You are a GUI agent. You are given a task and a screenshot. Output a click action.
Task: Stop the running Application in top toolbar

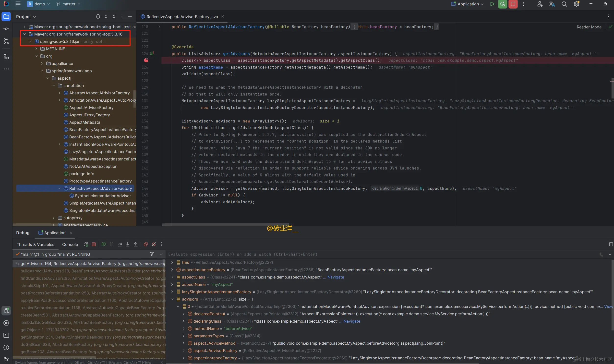click(513, 4)
